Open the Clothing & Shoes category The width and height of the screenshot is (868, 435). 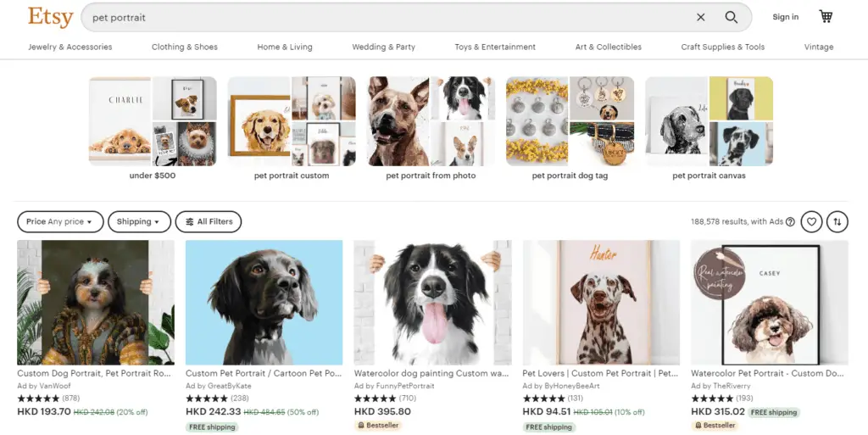tap(184, 47)
